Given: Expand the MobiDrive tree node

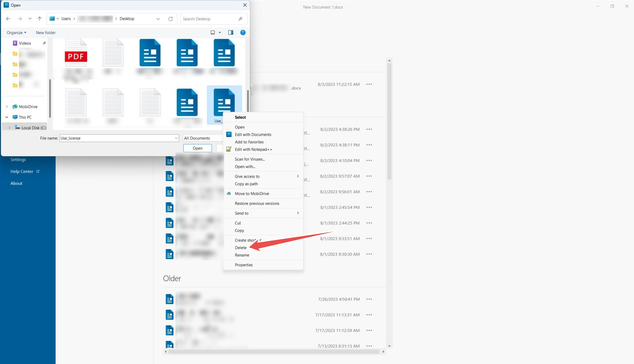Looking at the screenshot, I should pyautogui.click(x=7, y=107).
